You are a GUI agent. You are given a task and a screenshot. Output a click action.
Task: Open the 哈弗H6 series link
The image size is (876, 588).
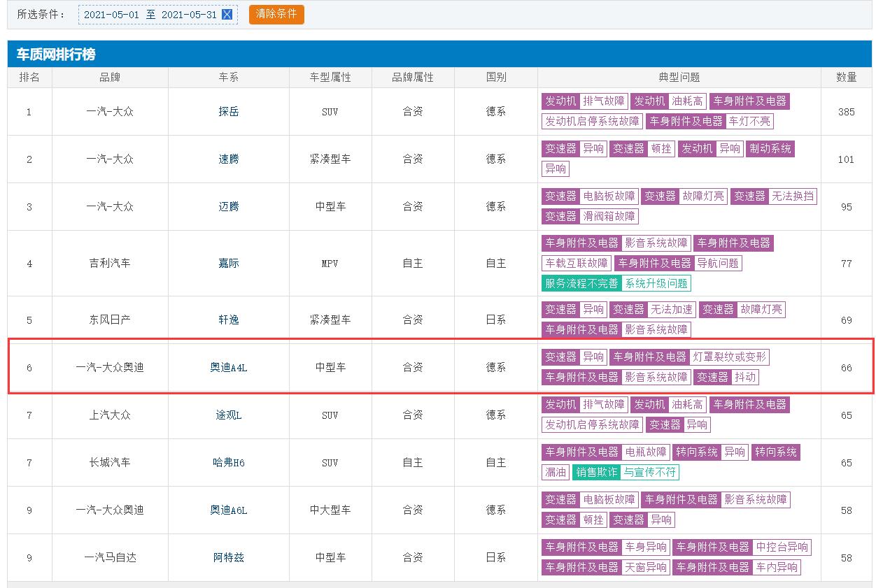click(229, 463)
